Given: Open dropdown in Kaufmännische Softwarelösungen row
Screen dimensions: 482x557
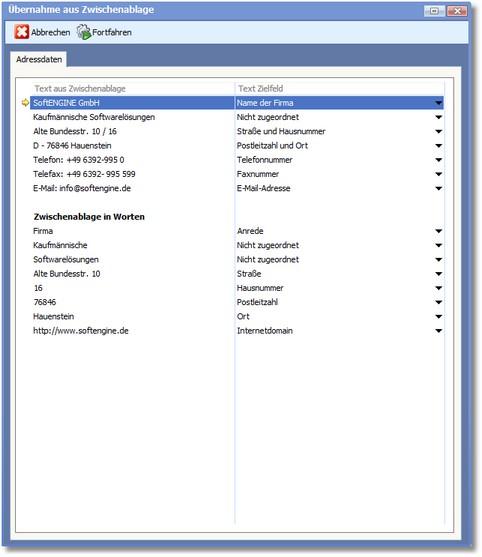Looking at the screenshot, I should [x=439, y=117].
